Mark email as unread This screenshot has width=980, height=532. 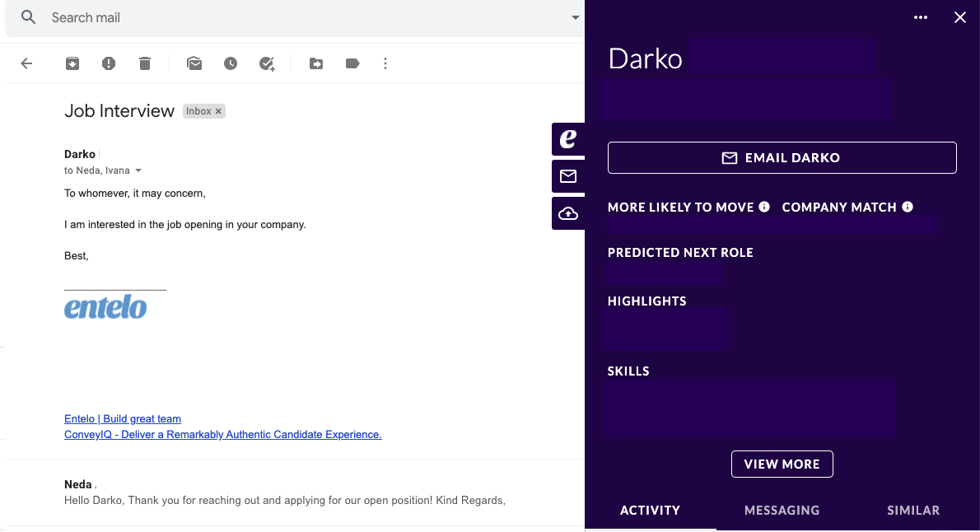point(194,63)
